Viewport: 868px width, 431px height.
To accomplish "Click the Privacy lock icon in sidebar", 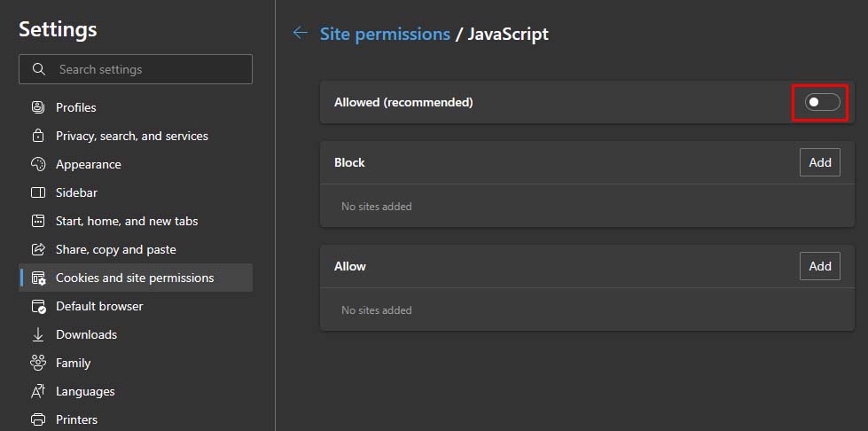I will tap(38, 136).
